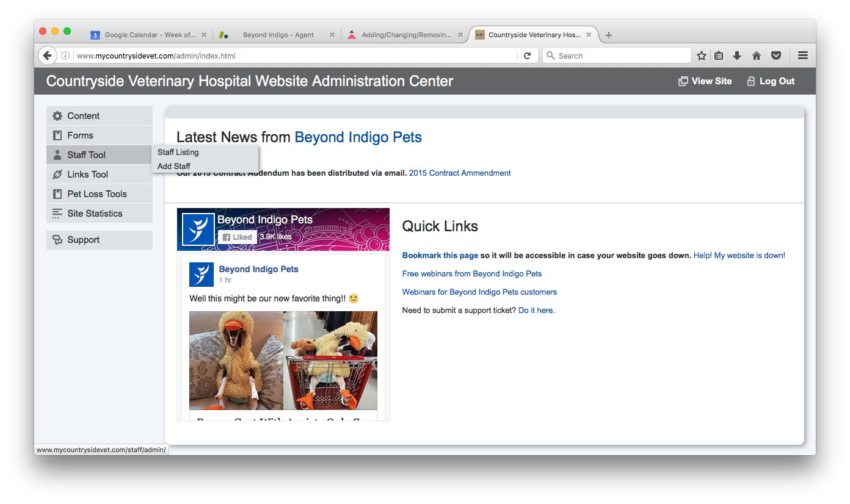850x504 pixels.
Task: Open the Links Tool sidebar item
Action: click(x=100, y=175)
